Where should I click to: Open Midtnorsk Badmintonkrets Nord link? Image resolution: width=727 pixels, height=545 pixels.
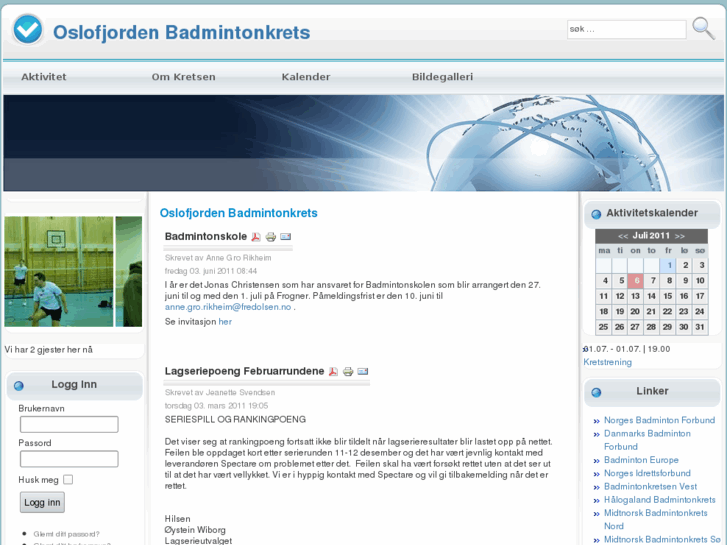[656, 519]
